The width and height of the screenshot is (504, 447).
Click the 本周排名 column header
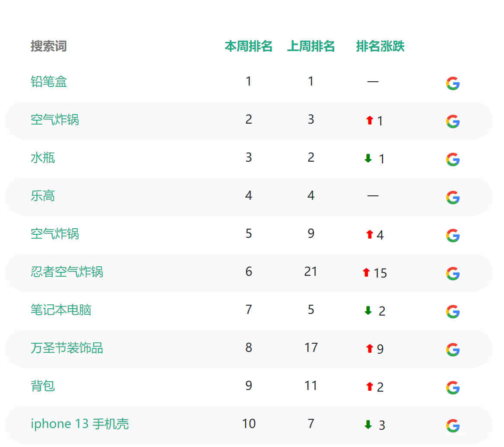coord(248,46)
